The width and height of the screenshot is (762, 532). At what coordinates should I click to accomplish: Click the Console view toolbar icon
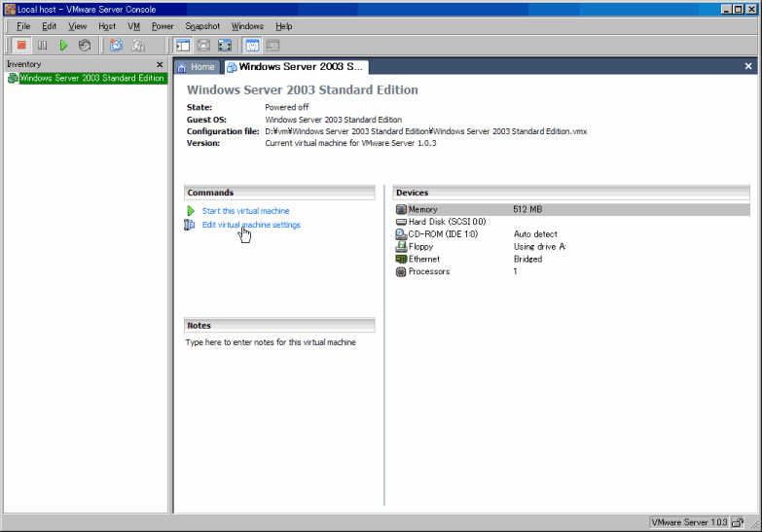(x=273, y=46)
